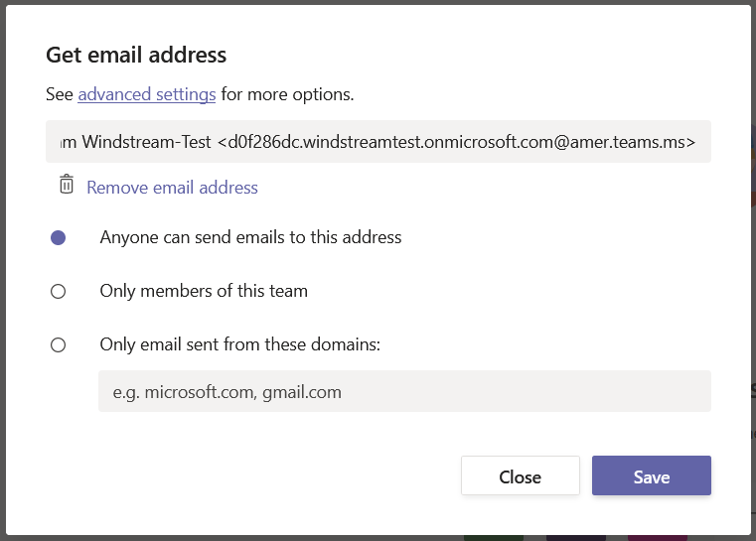Click the Windstream-Test name in the email field

pos(147,142)
